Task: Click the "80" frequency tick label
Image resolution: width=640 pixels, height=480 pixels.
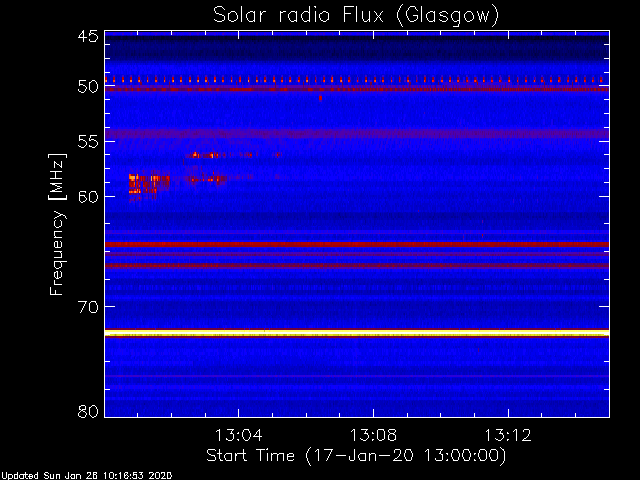Action: pyautogui.click(x=88, y=411)
